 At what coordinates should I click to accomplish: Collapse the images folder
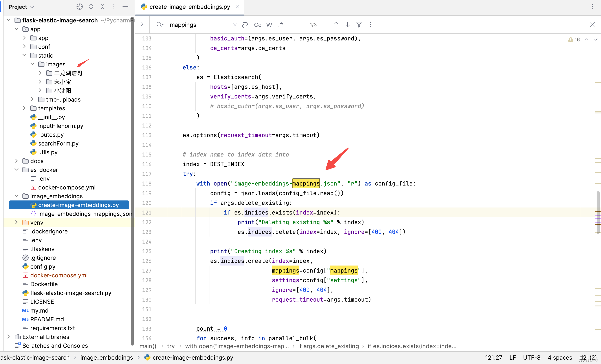(32, 64)
